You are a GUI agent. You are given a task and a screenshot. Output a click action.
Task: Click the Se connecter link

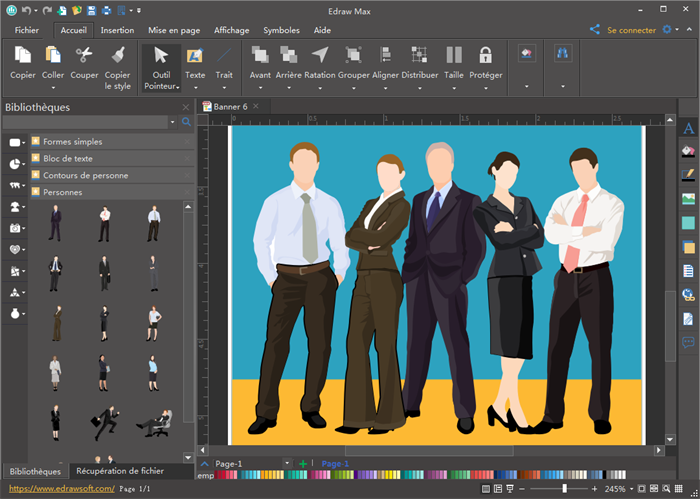(631, 30)
